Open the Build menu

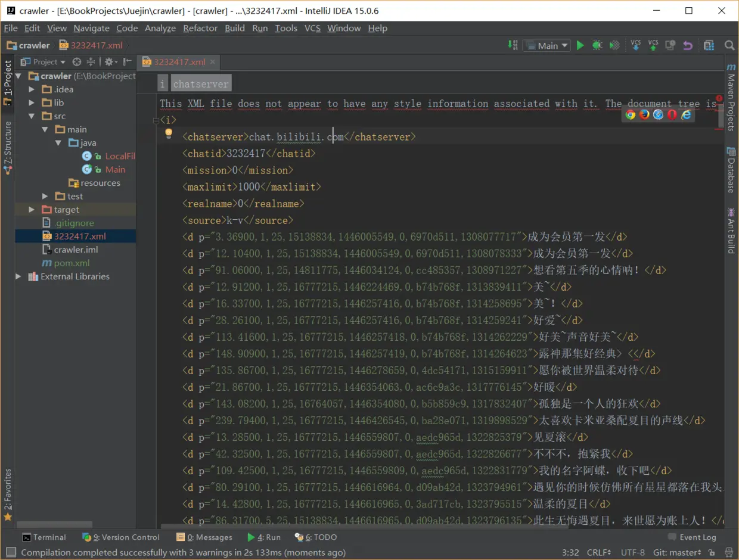pos(235,28)
